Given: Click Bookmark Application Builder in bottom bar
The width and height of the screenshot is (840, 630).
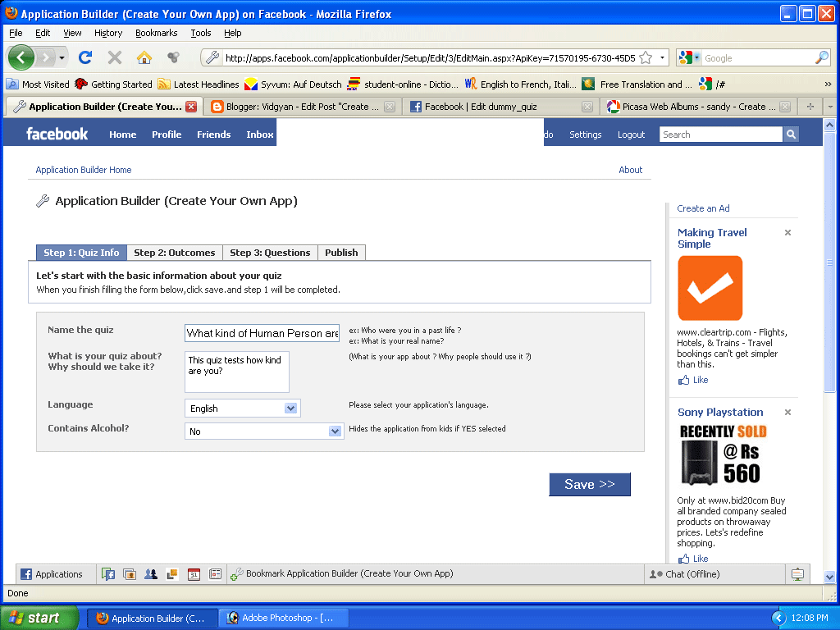Looking at the screenshot, I should (x=342, y=573).
